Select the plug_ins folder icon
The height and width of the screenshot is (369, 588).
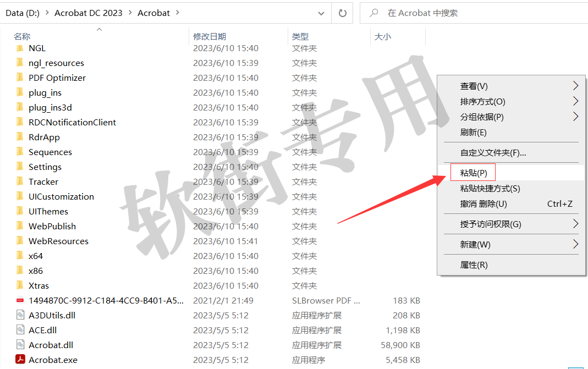(20, 92)
